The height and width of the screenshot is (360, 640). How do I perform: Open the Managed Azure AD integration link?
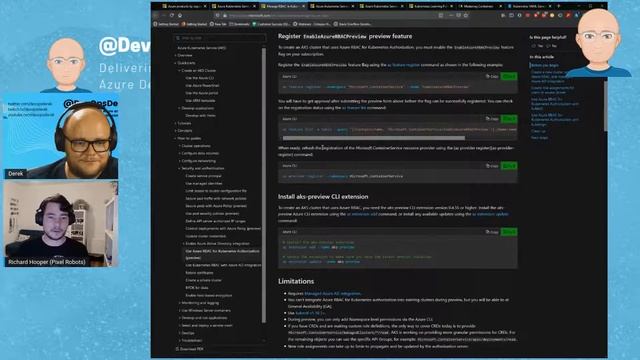332,293
